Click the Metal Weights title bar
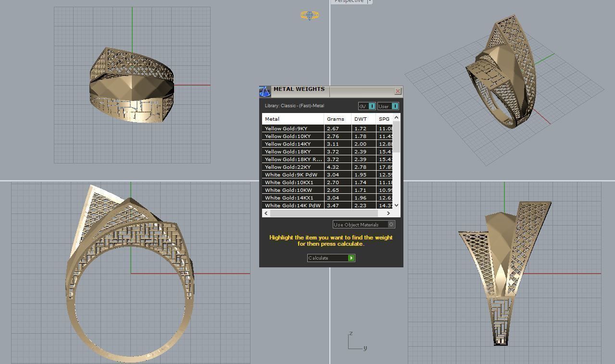Screen dimensions: 615x364 coord(332,91)
